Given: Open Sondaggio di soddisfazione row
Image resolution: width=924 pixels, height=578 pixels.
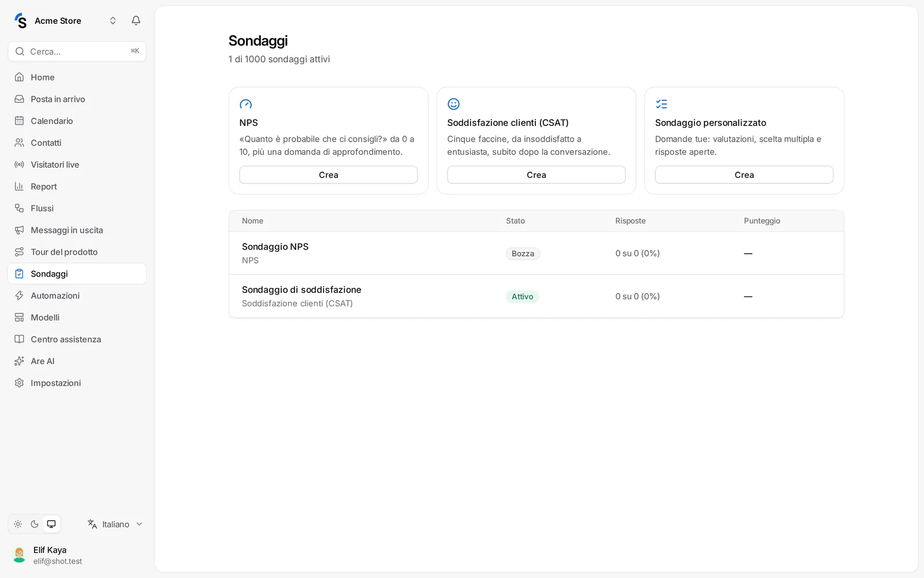Looking at the screenshot, I should pos(536,297).
